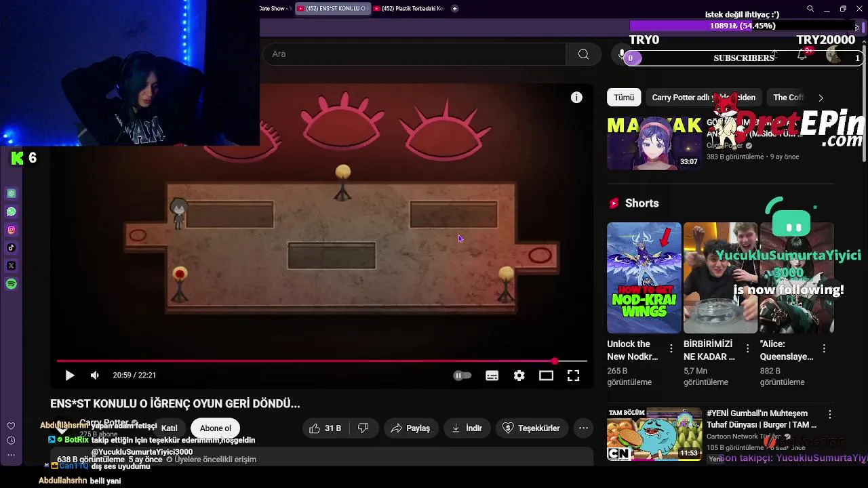This screenshot has width=868, height=488.
Task: Open the account avatar menu
Action: (833, 55)
